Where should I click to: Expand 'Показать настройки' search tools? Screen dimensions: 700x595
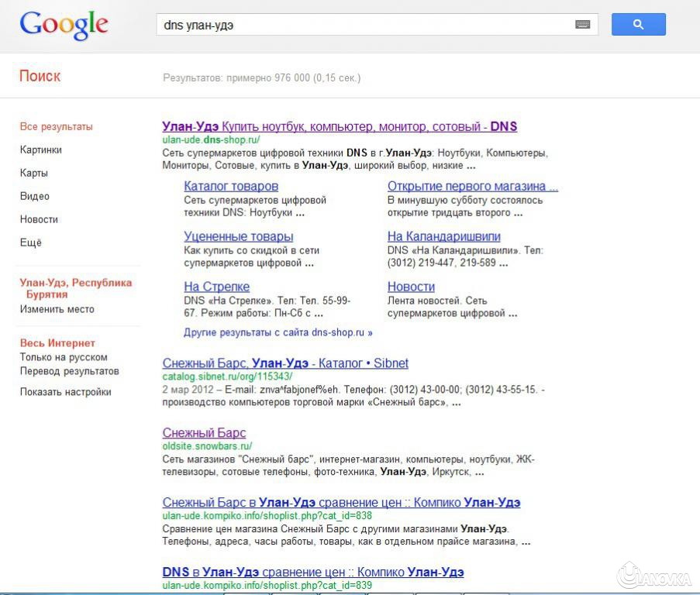pyautogui.click(x=66, y=392)
